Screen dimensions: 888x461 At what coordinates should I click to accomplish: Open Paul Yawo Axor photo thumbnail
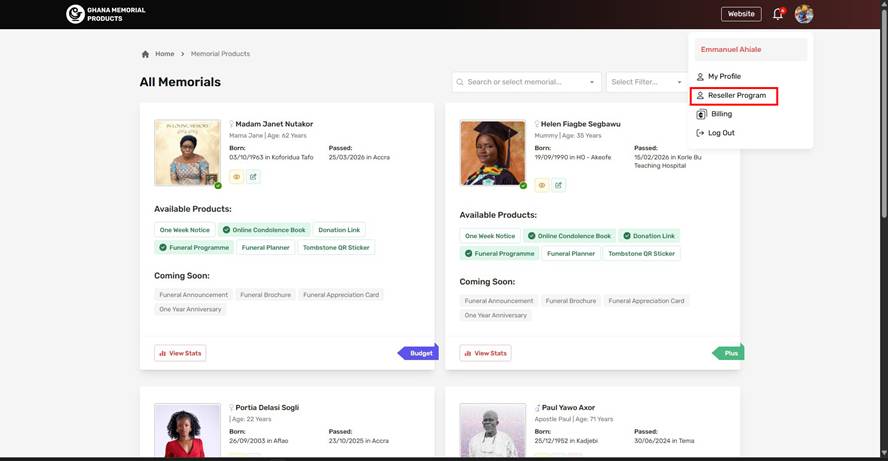pyautogui.click(x=493, y=430)
